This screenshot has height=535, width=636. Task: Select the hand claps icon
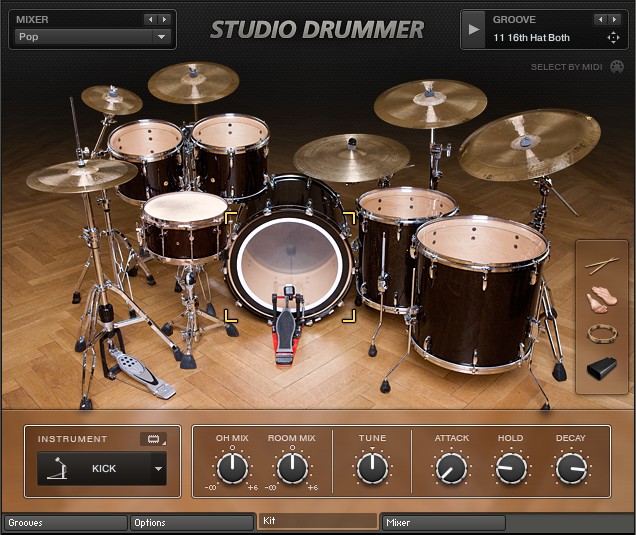tap(602, 299)
